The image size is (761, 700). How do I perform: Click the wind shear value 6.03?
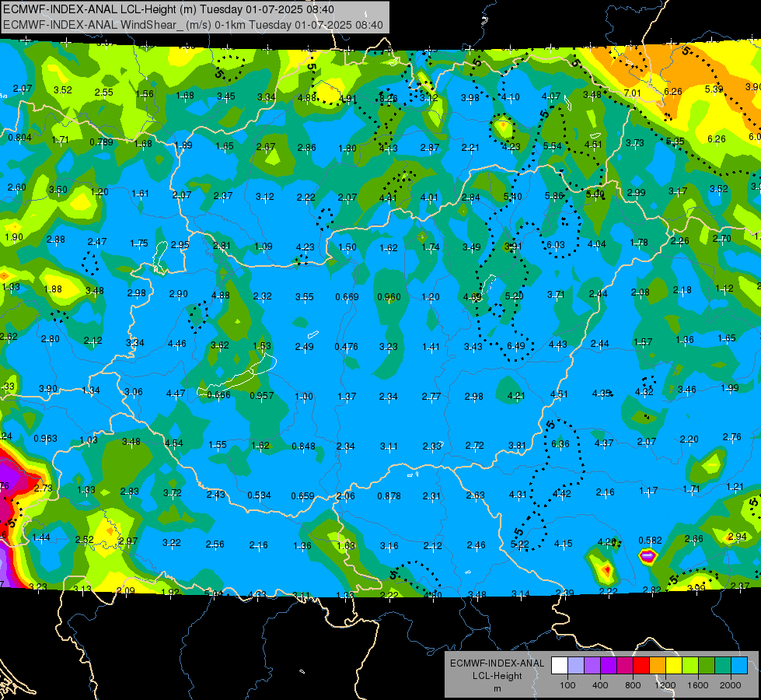556,245
